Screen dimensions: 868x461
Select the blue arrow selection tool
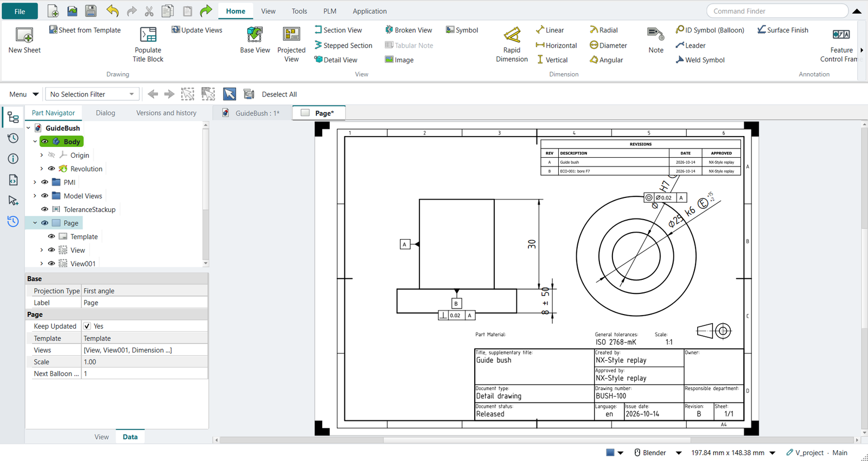(229, 94)
